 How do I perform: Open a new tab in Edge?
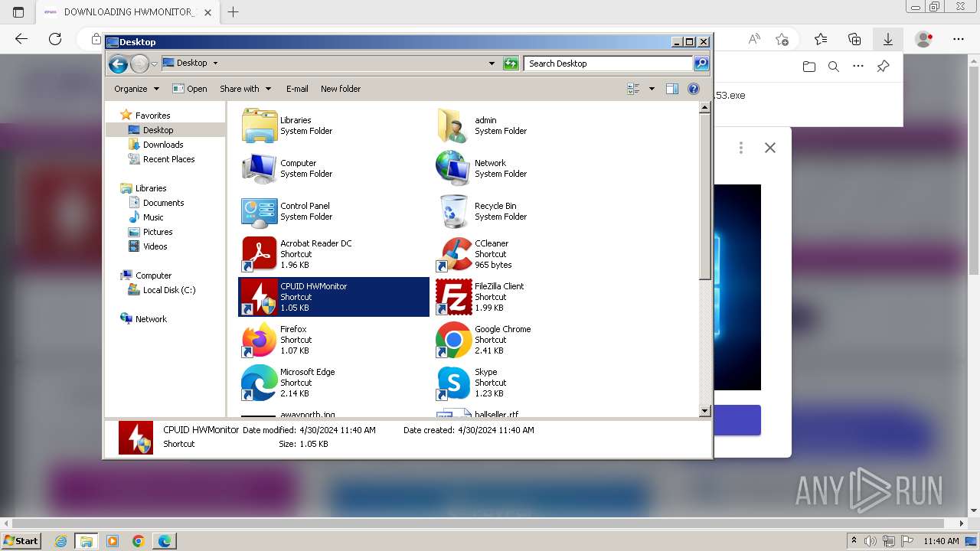(234, 12)
